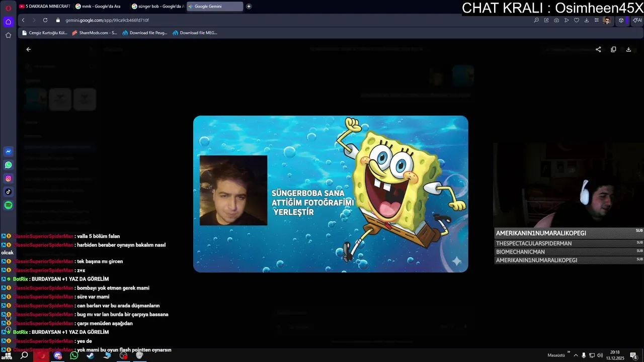
Task: Click the generated SpongeBob image preview
Action: (331, 194)
